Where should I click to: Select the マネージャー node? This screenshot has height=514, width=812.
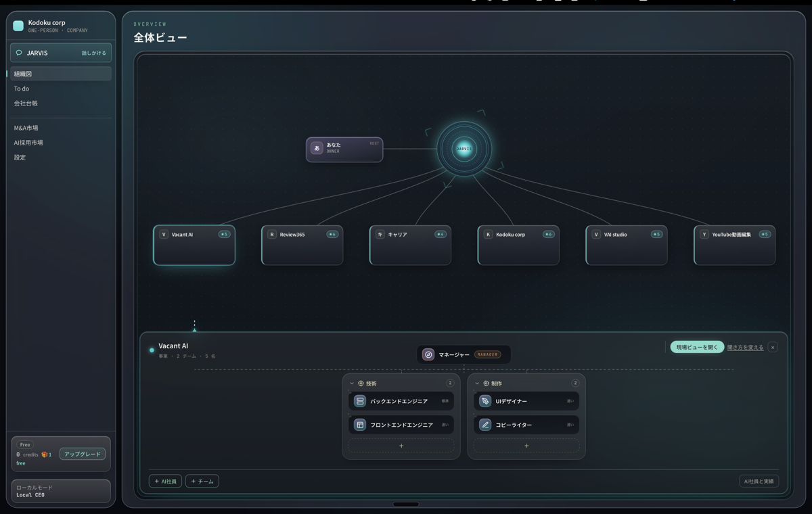point(464,354)
